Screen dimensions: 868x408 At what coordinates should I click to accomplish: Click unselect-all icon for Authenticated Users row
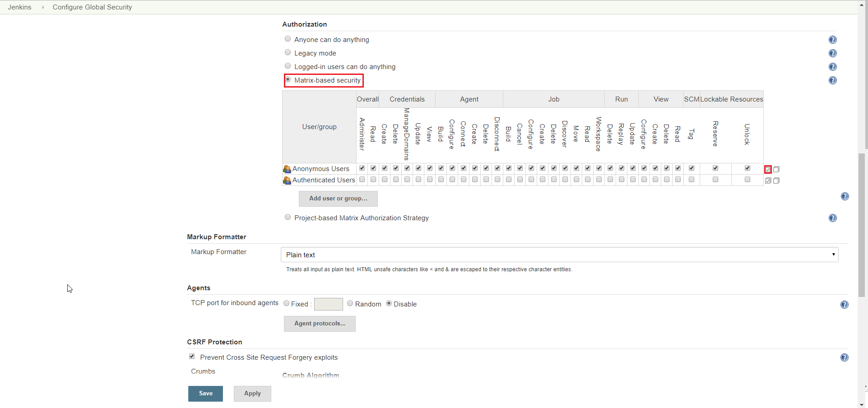(x=776, y=181)
